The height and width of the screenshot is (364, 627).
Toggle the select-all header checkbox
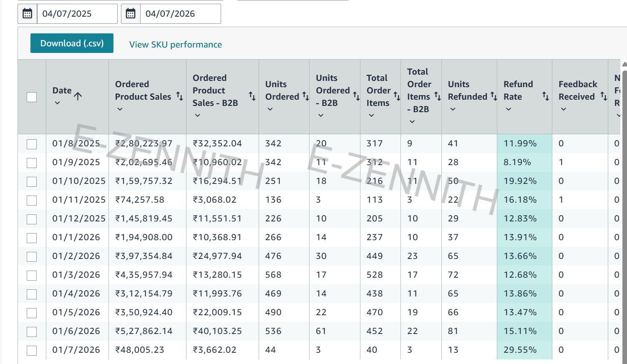32,97
